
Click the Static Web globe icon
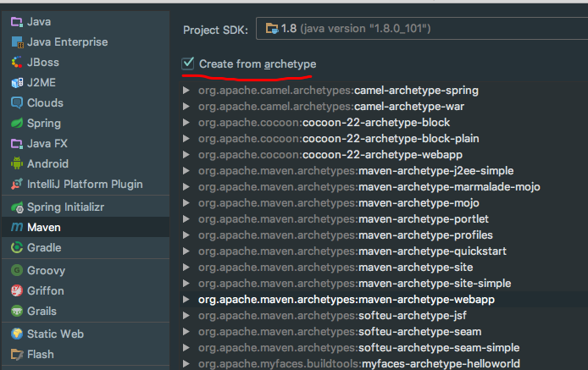click(x=17, y=334)
